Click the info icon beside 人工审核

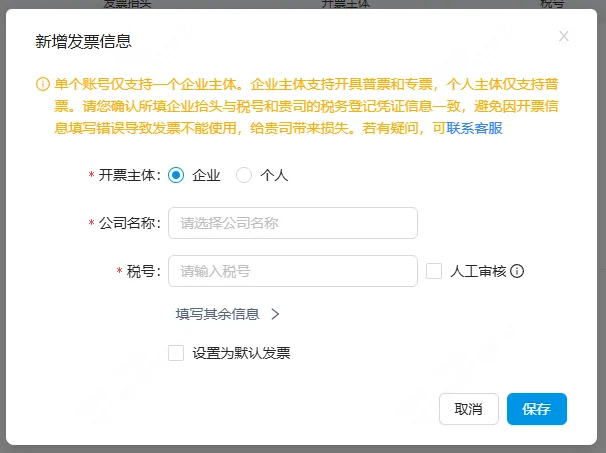point(518,271)
